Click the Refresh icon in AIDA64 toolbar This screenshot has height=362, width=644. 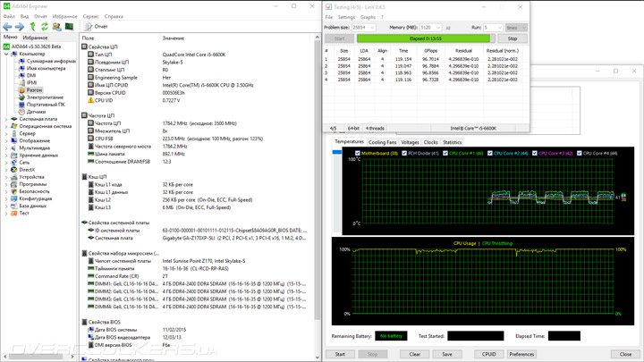[x=45, y=27]
